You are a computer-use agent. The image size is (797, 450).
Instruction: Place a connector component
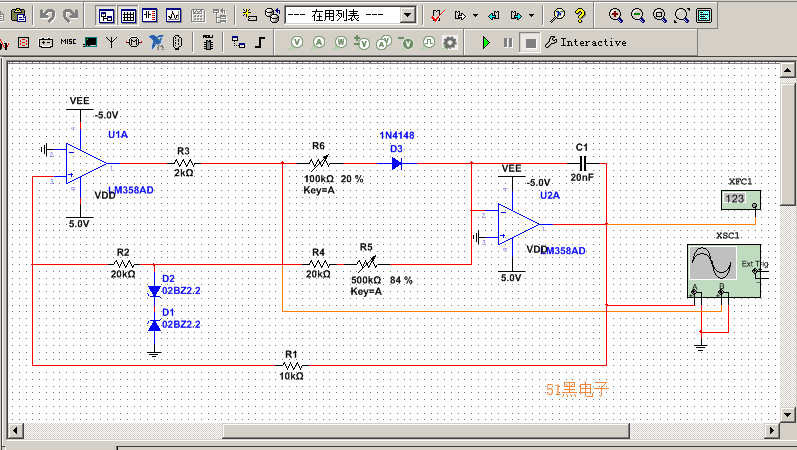point(177,42)
